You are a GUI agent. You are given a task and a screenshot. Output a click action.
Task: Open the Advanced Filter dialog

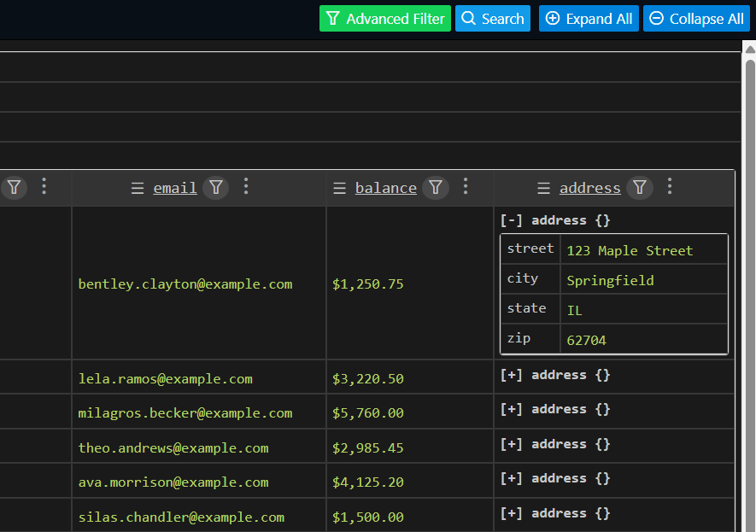[x=384, y=18]
